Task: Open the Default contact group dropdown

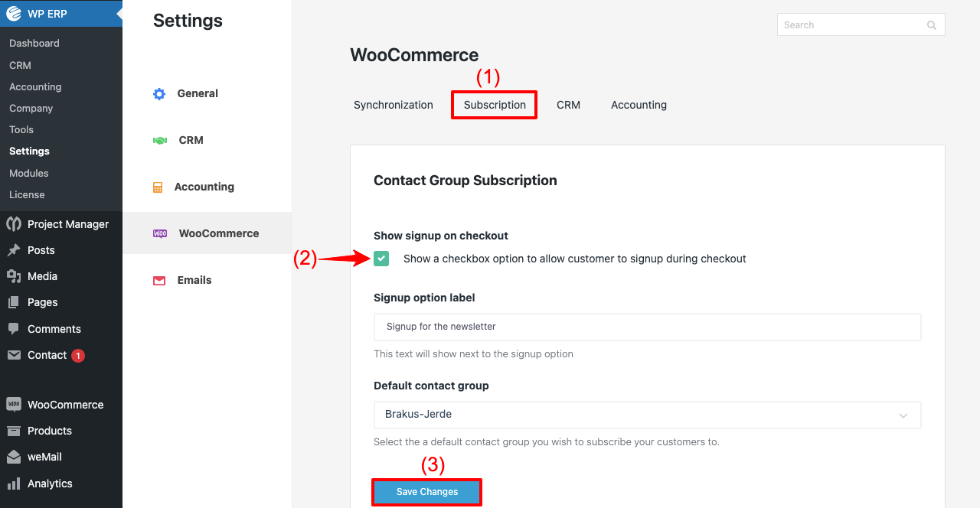Action: click(x=647, y=415)
